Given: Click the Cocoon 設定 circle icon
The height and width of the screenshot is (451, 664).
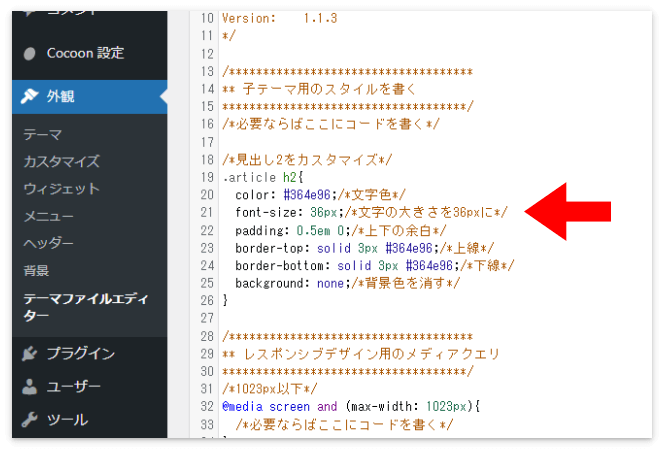Looking at the screenshot, I should tap(29, 54).
